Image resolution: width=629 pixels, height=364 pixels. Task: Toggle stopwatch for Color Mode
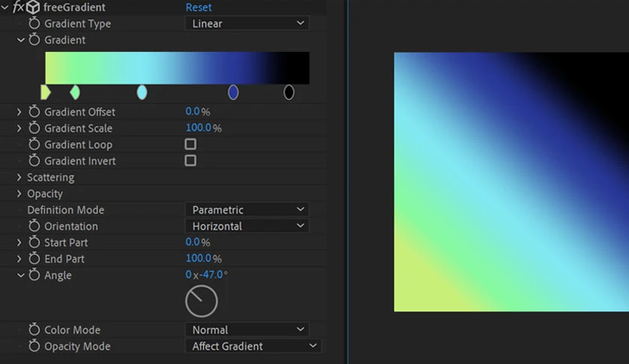[x=34, y=329]
